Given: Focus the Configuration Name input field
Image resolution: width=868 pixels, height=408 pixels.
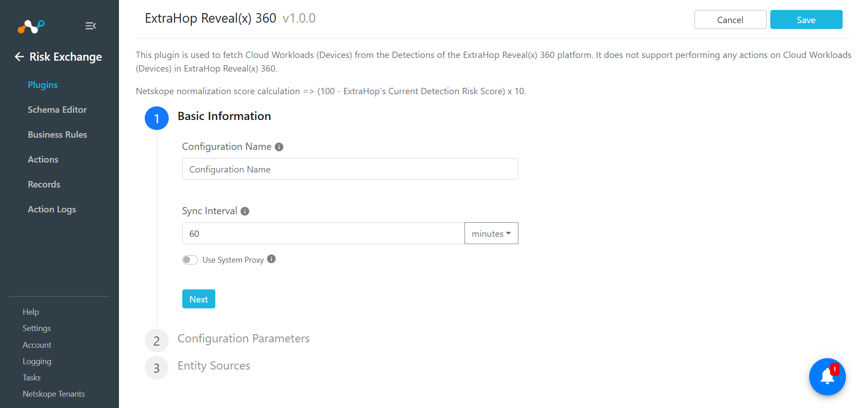Looking at the screenshot, I should [x=350, y=169].
